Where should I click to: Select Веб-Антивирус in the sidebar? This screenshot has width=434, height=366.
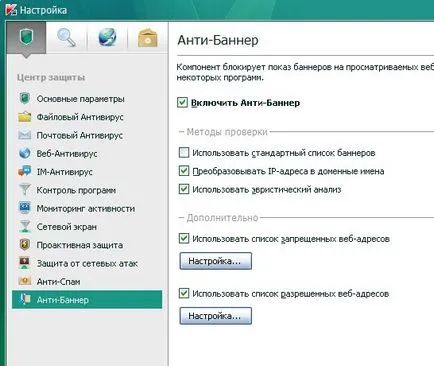[67, 154]
